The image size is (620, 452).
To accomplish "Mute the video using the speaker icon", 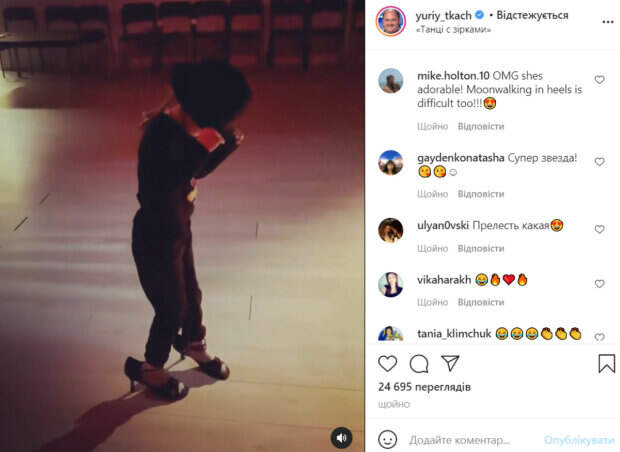I will click(341, 438).
